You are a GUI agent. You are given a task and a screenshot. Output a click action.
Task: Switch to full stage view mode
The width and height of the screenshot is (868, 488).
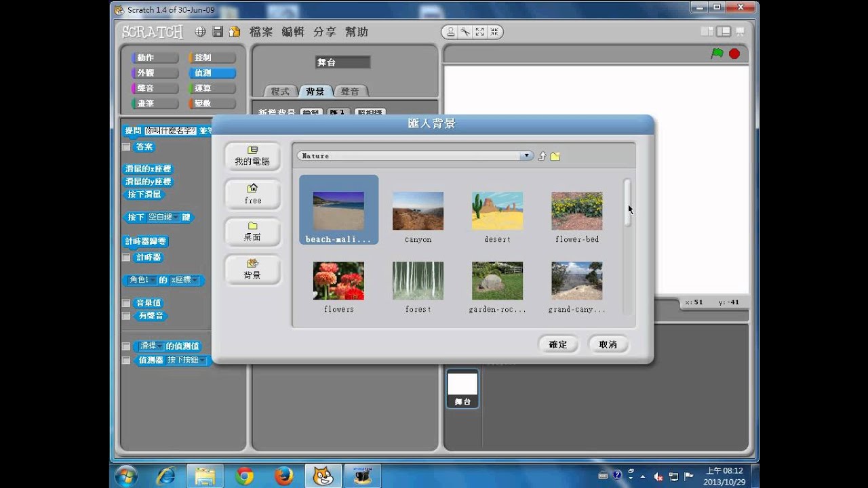(724, 31)
